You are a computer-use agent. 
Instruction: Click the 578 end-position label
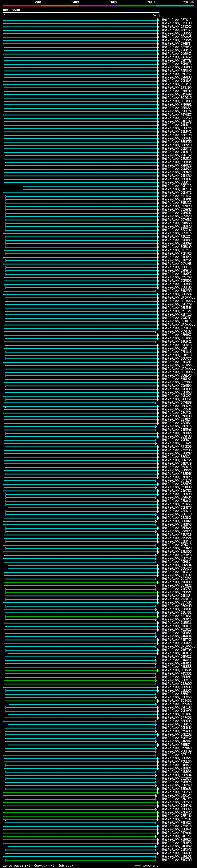155,15
